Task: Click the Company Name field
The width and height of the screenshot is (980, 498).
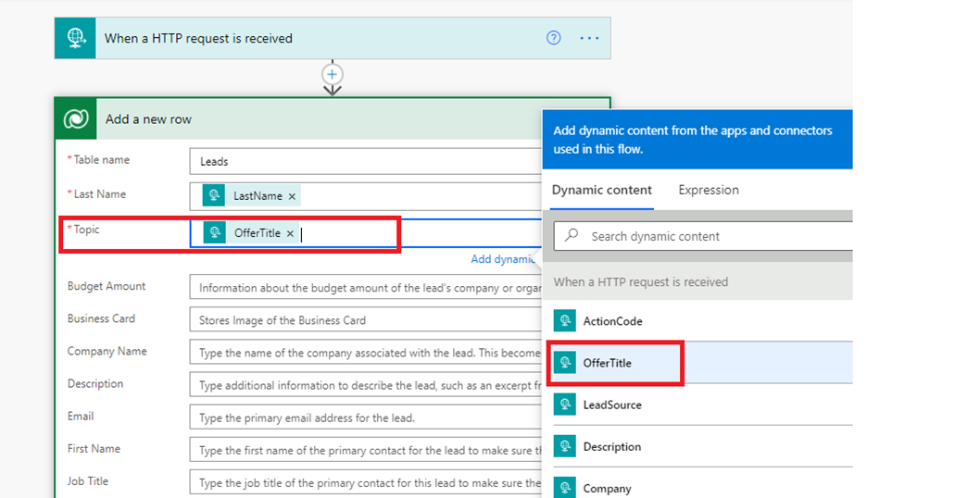Action: point(366,353)
